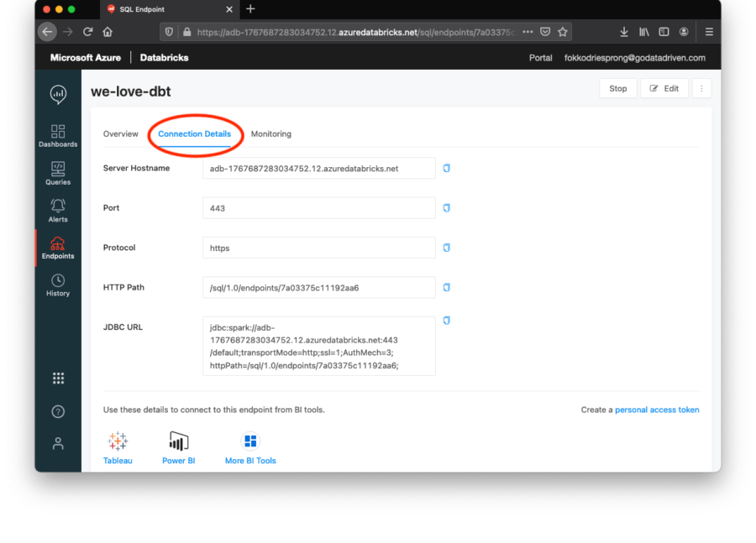The height and width of the screenshot is (543, 756).
Task: Click the we-love-dbt endpoint title
Action: click(131, 91)
